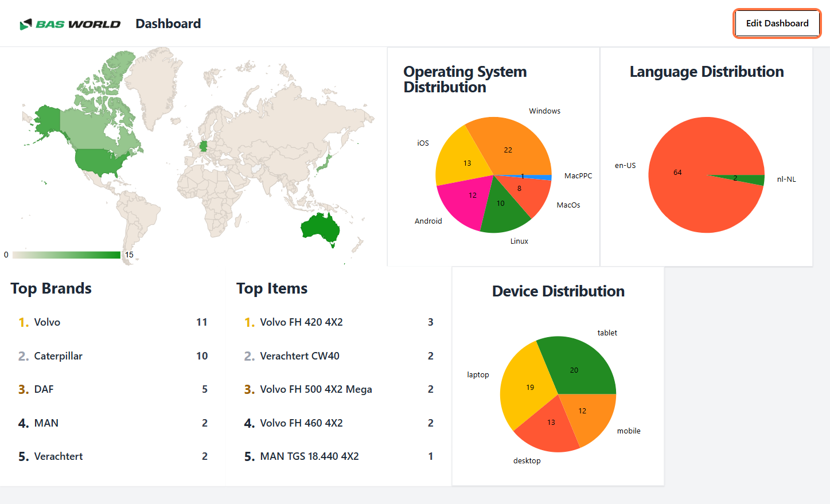The image size is (830, 504).
Task: Click the Top Brands heading
Action: 51,288
